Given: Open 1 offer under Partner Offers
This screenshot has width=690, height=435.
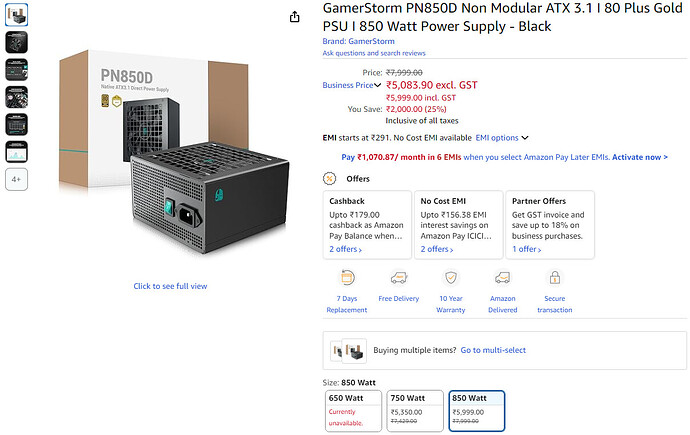Looking at the screenshot, I should (x=527, y=249).
